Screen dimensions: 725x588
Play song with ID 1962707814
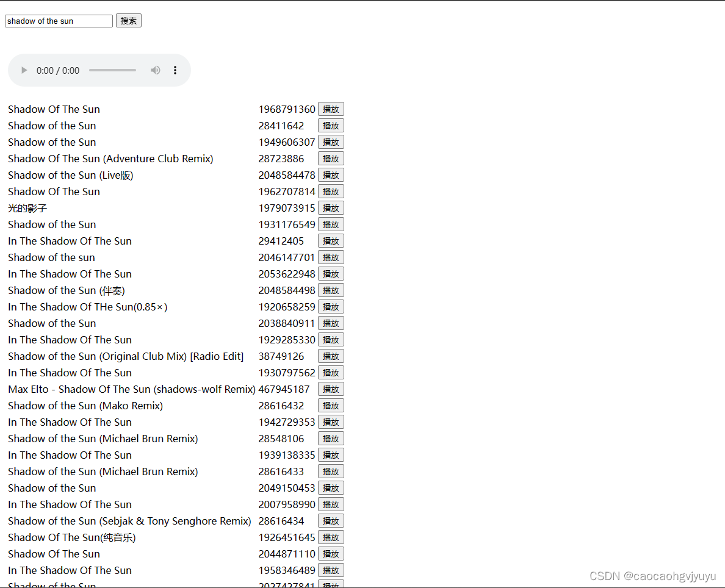331,192
